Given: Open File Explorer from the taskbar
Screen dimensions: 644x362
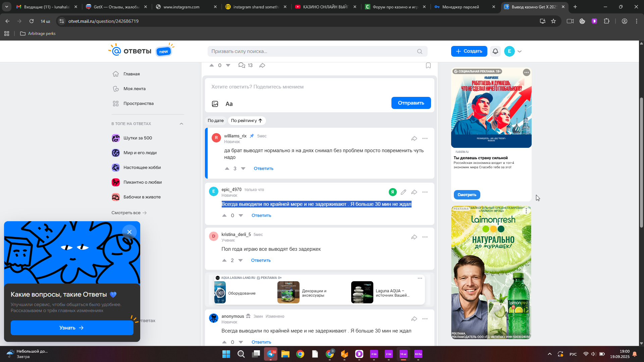Looking at the screenshot, I should coord(285,354).
